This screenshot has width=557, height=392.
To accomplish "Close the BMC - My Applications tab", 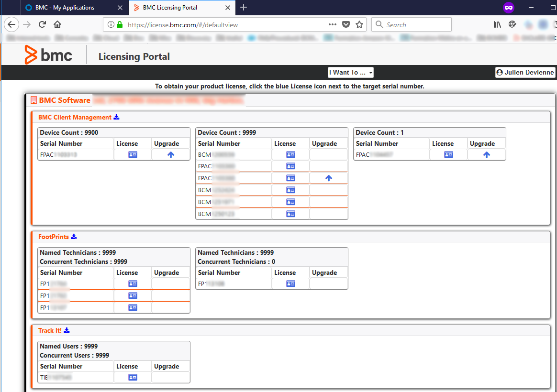I will 120,8.
